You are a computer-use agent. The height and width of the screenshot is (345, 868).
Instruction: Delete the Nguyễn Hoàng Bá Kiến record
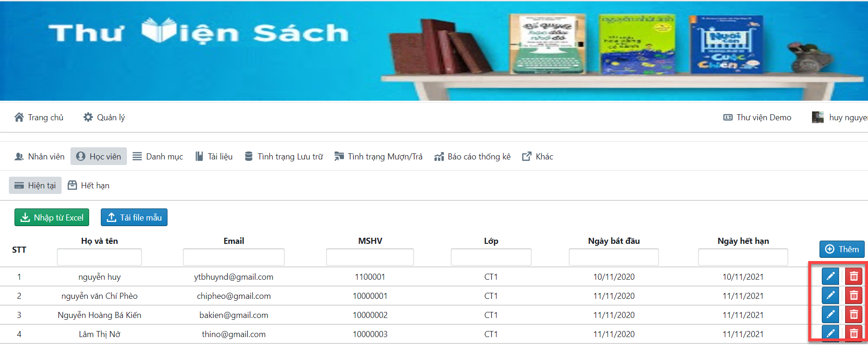[x=854, y=315]
